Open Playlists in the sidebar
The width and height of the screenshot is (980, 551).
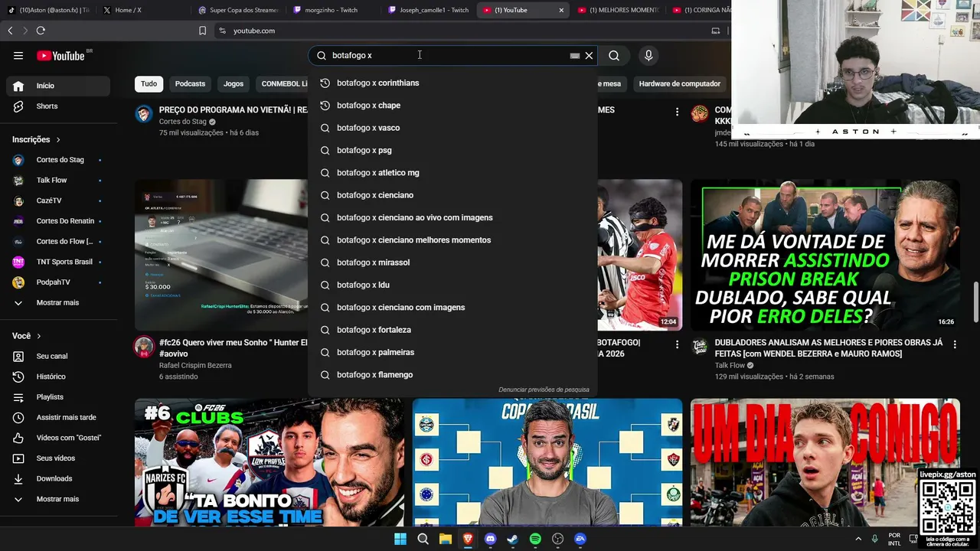coord(58,397)
